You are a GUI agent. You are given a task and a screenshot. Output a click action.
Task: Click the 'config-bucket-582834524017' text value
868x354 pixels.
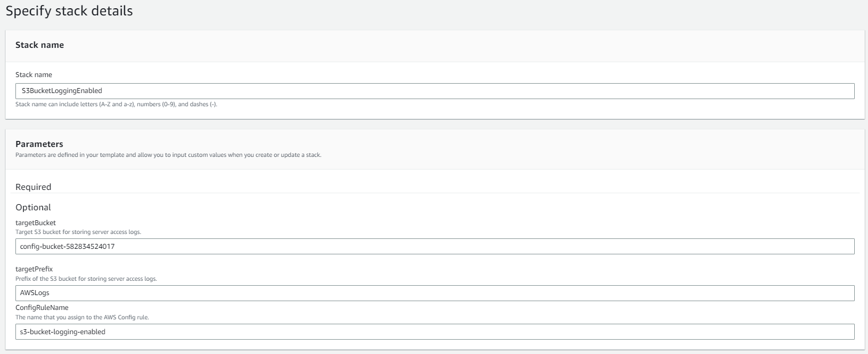click(67, 246)
